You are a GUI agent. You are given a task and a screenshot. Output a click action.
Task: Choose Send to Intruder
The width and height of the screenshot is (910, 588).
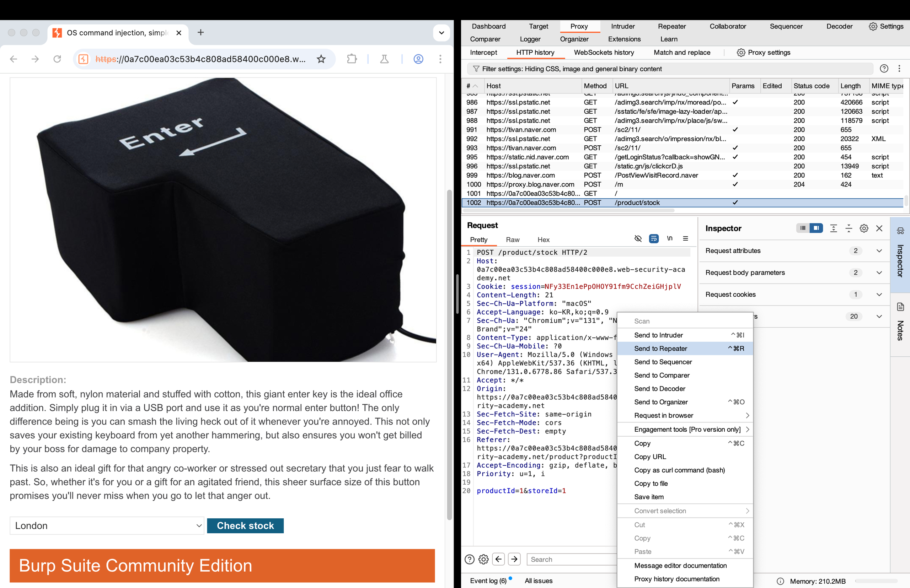(685, 335)
